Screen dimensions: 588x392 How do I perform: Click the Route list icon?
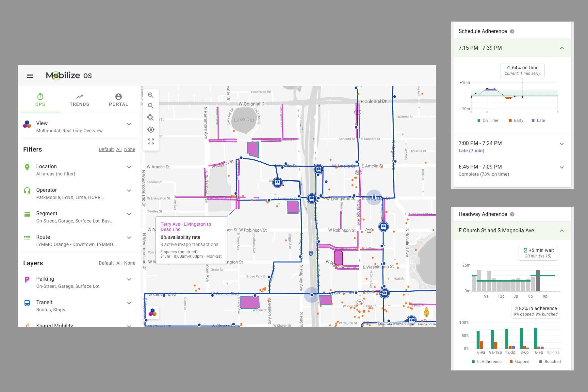(x=27, y=238)
